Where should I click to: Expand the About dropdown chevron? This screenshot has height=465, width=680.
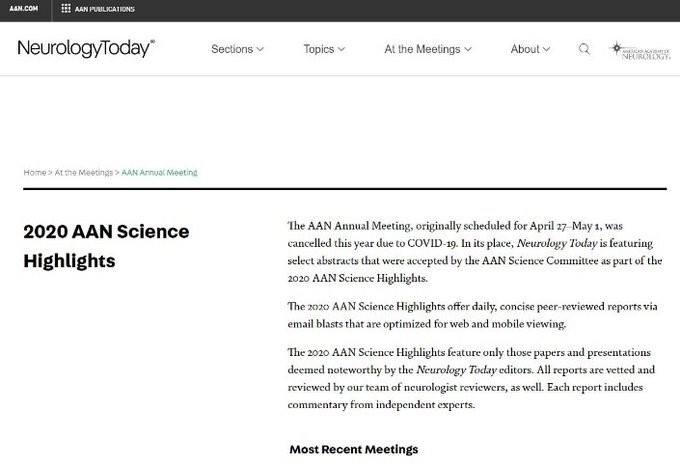pyautogui.click(x=546, y=49)
